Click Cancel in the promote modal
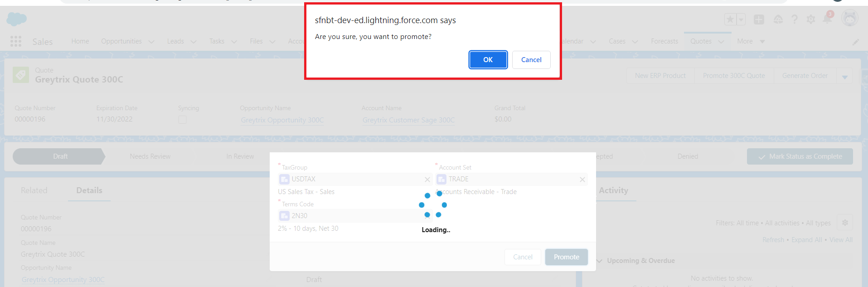The width and height of the screenshot is (868, 287). point(523,257)
